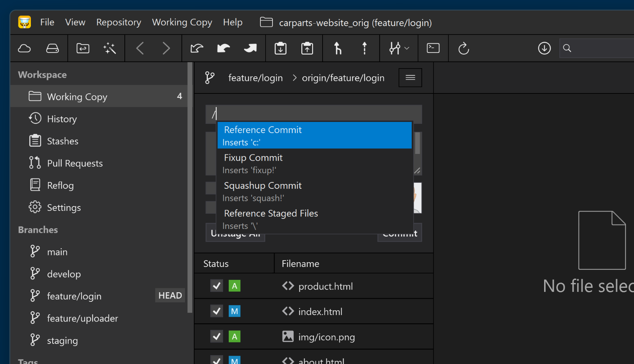Screen dimensions: 634x364
Task: Click the magic wand quick actions icon
Action: point(110,49)
